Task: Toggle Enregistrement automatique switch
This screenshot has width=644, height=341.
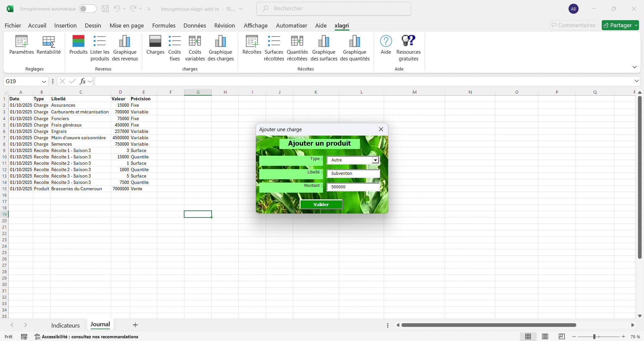Action: coord(88,9)
